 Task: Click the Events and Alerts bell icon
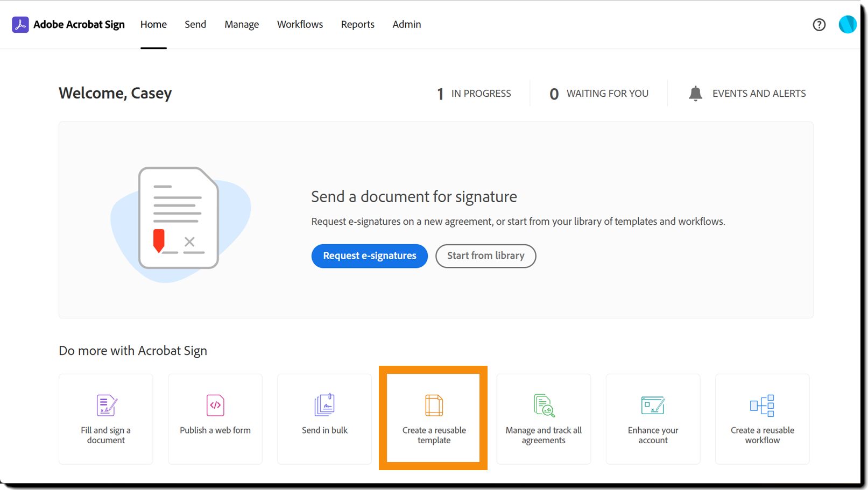click(x=695, y=94)
